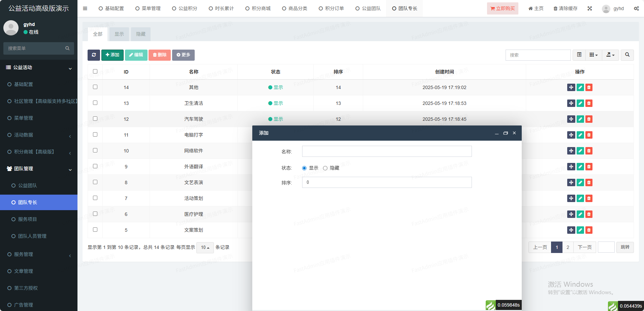Click the hamburger menu icon to collapse the sidebar
Image resolution: width=644 pixels, height=311 pixels.
(x=85, y=8)
